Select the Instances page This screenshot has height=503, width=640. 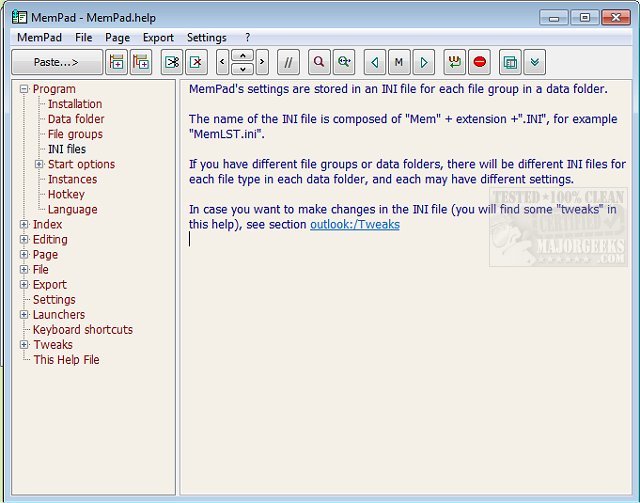pyautogui.click(x=72, y=179)
